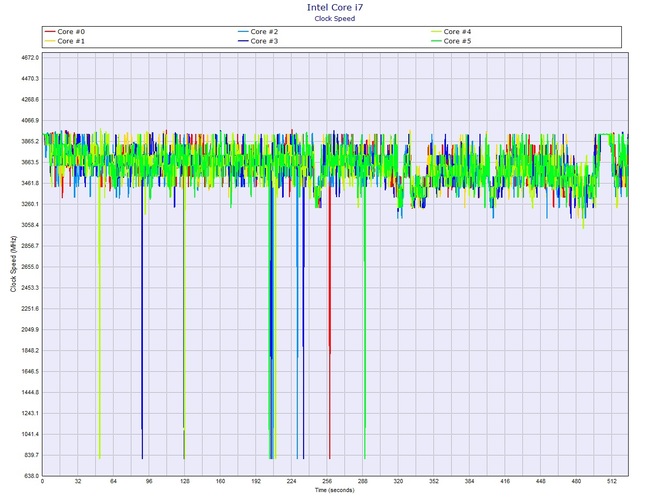This screenshot has width=670, height=502.
Task: Click the 256 x-axis tick label
Action: coord(327,481)
